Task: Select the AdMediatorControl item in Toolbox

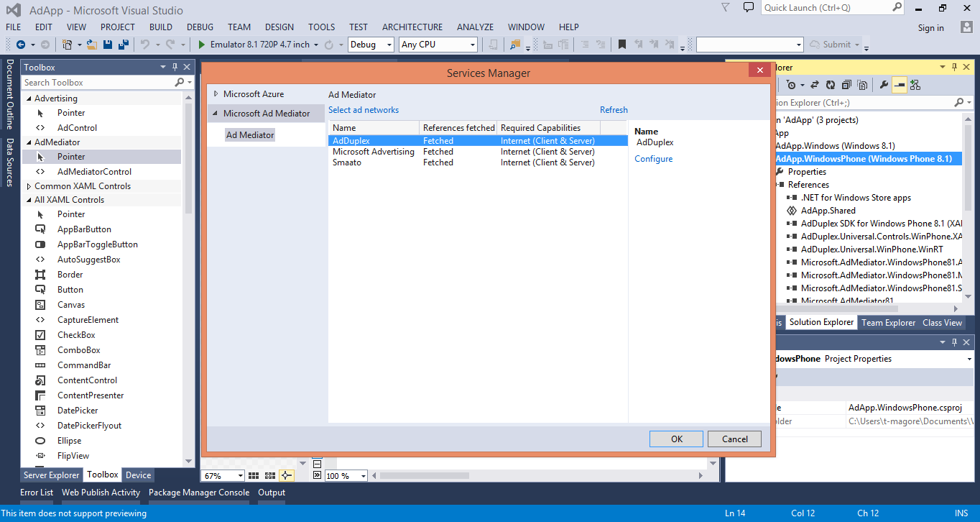Action: coord(94,172)
